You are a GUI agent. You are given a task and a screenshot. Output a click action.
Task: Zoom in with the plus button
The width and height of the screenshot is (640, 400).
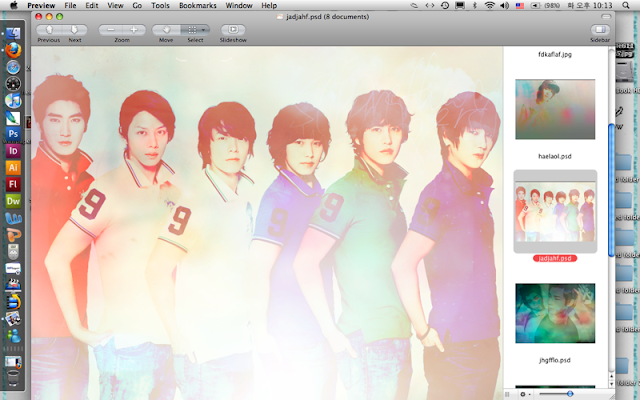134,30
